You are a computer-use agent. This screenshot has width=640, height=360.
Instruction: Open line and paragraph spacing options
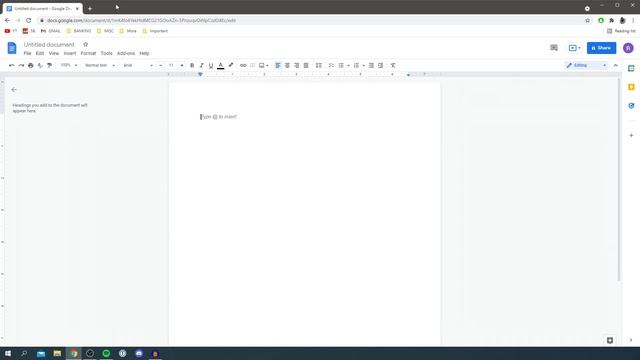point(319,65)
